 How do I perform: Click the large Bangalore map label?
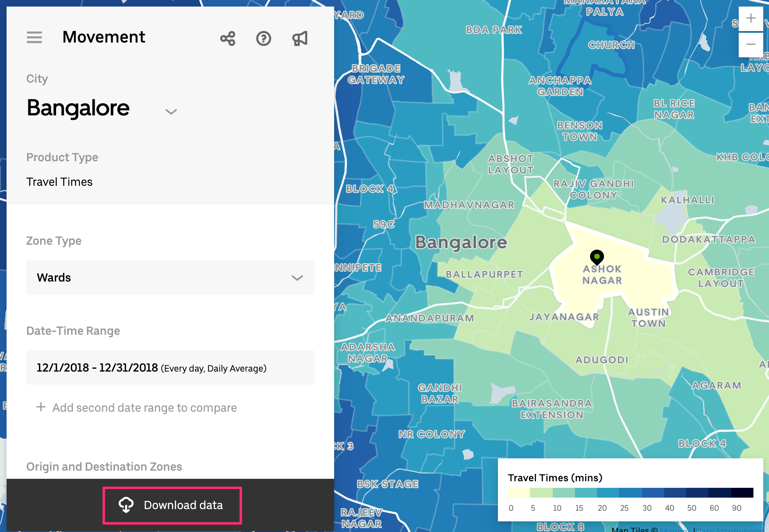coord(461,243)
